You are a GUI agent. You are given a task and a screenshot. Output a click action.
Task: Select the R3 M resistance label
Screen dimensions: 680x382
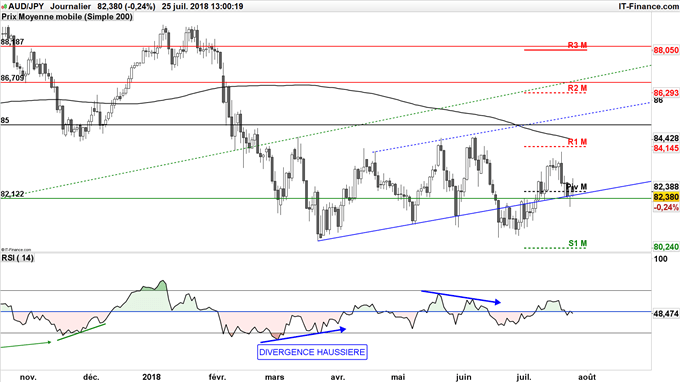[577, 45]
